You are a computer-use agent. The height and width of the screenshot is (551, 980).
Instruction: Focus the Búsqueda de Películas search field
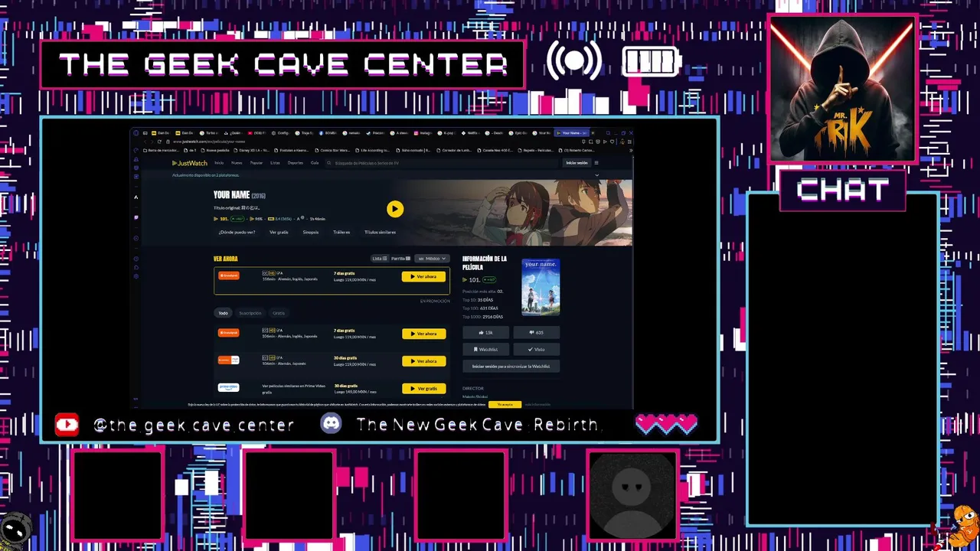442,163
